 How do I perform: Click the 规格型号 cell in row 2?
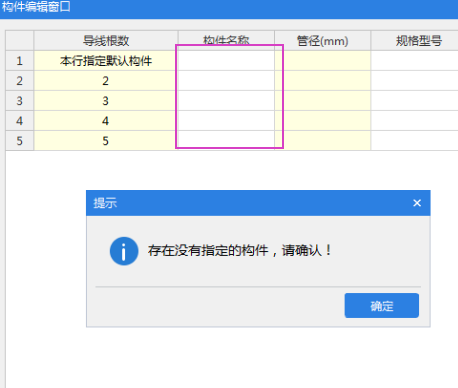(414, 81)
